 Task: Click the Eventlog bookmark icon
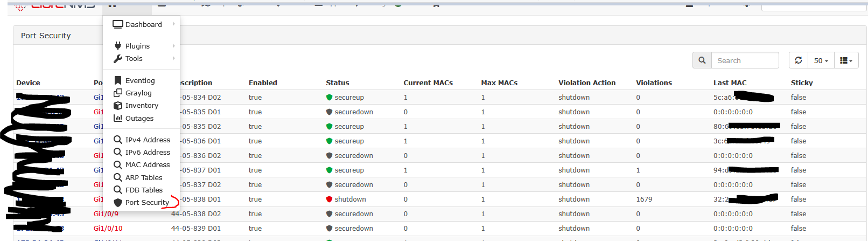pyautogui.click(x=118, y=80)
